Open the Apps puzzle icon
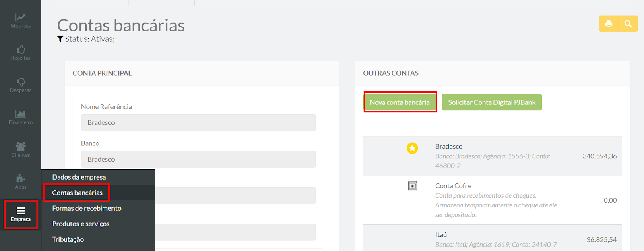Screen dimensions: 644x251 coord(21,178)
